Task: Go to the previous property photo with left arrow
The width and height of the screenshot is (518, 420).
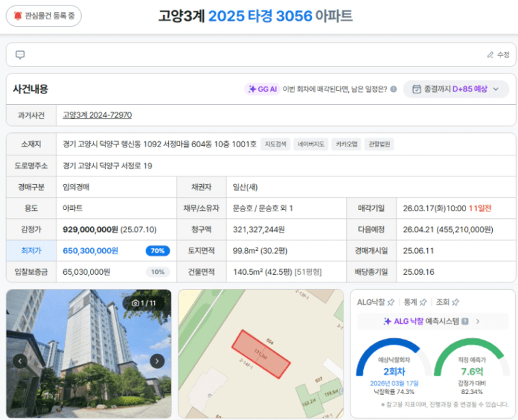Action: tap(20, 361)
